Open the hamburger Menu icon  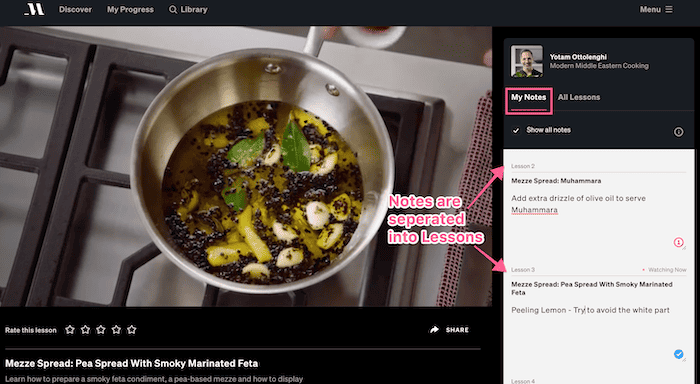tap(669, 9)
